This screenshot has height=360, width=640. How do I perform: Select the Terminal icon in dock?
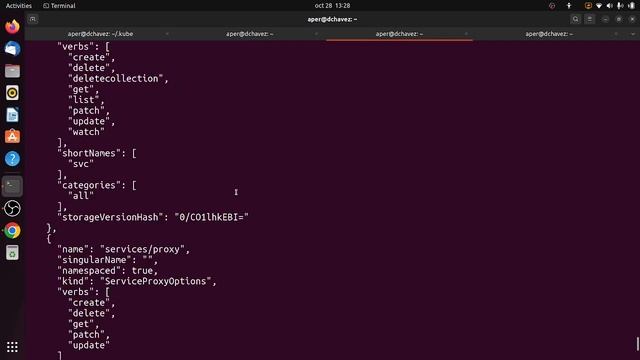click(12, 186)
